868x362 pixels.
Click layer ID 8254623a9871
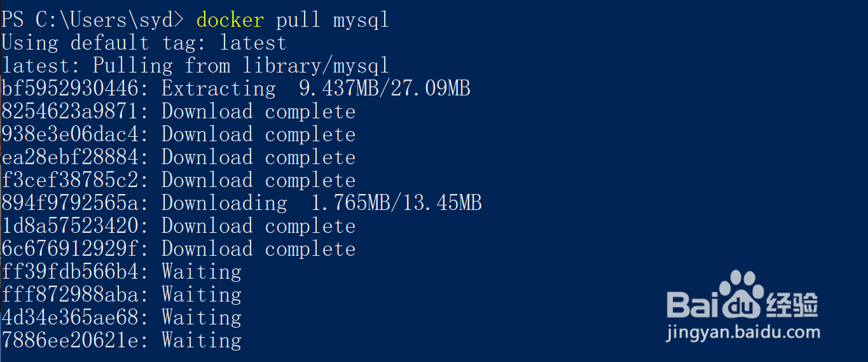click(x=70, y=111)
